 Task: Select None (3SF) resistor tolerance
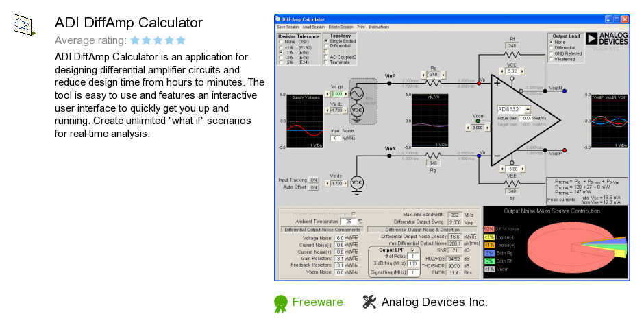(281, 42)
